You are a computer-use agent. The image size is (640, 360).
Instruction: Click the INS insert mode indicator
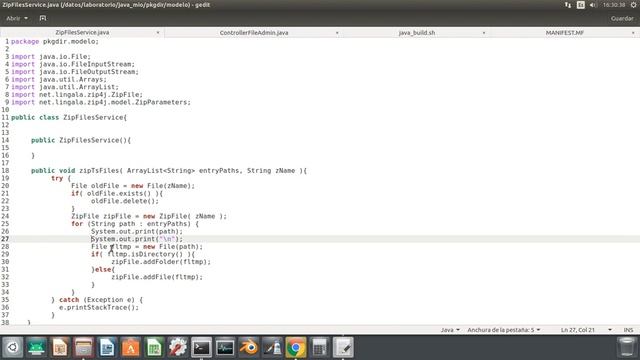click(x=629, y=330)
